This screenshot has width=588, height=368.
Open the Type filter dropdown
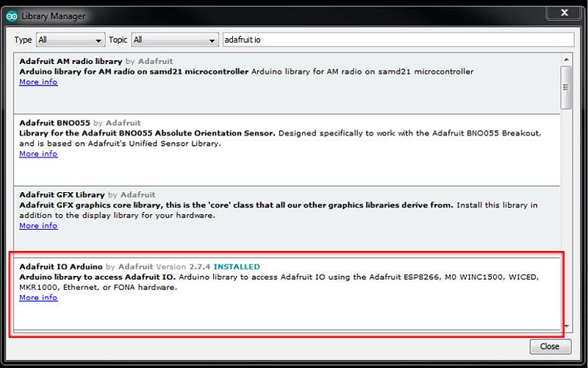(71, 40)
